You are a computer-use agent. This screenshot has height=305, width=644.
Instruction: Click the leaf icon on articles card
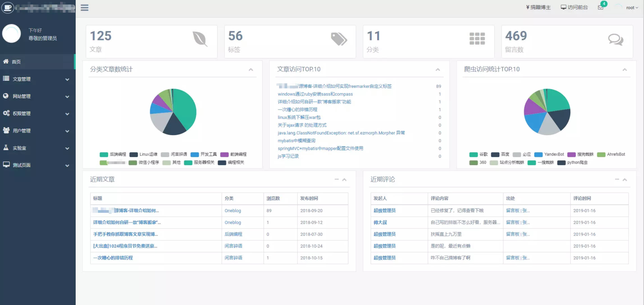pyautogui.click(x=200, y=39)
